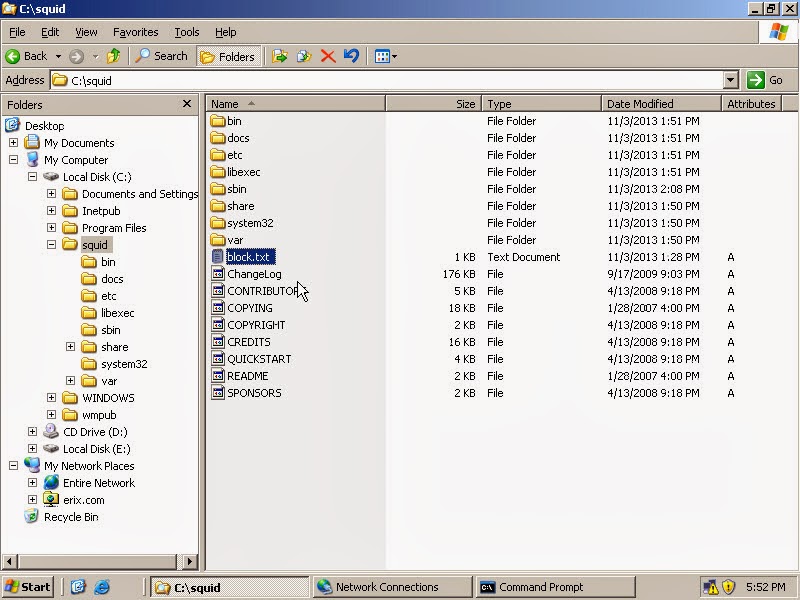This screenshot has width=800, height=600.
Task: Expand the CD Drive (D:) node
Action: 32,432
